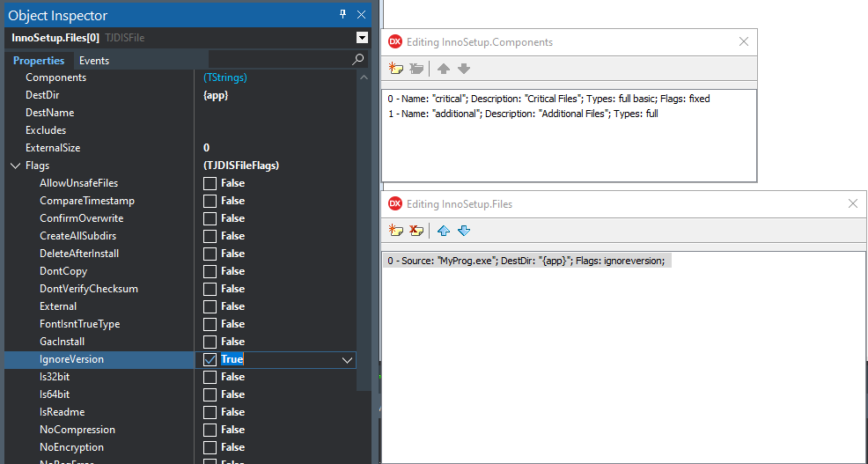The image size is (868, 464).
Task: Select the MyProg.exe file entry
Action: 526,261
